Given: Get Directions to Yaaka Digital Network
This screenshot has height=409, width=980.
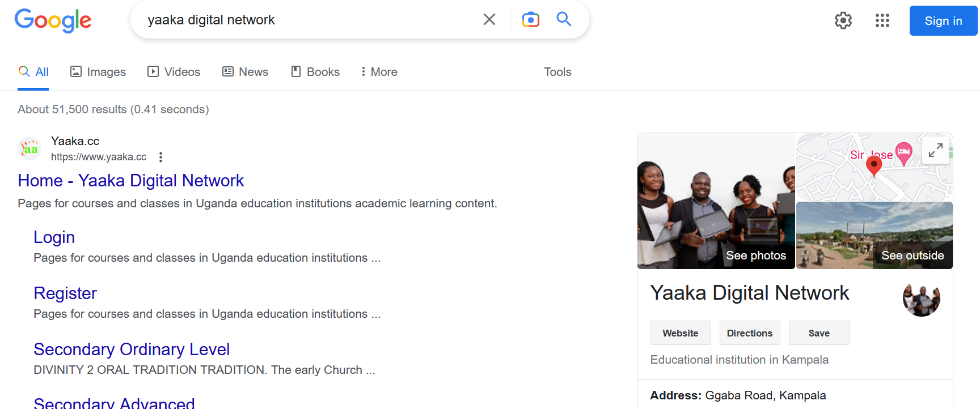Looking at the screenshot, I should click(749, 333).
